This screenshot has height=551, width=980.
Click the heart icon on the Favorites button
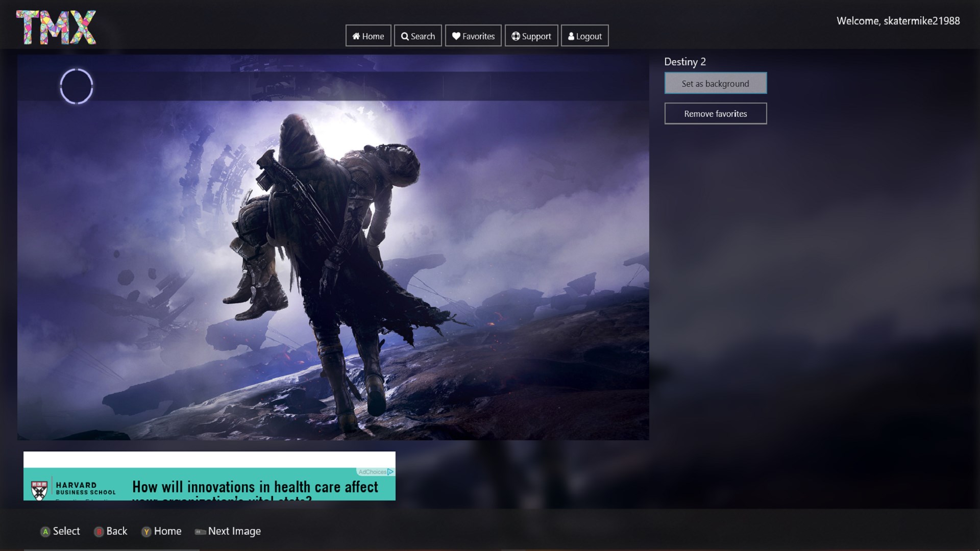click(456, 36)
